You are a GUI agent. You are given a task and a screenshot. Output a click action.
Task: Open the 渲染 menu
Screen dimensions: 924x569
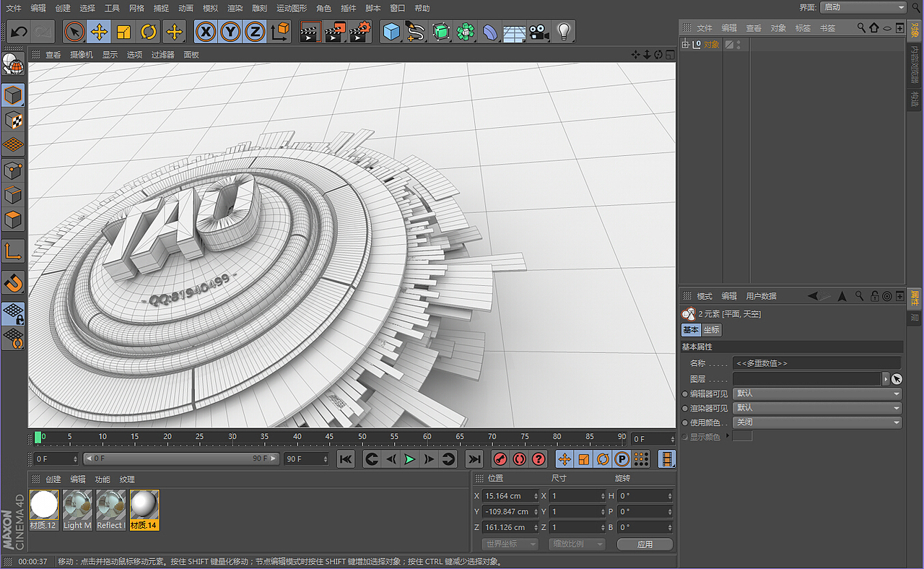coord(235,8)
